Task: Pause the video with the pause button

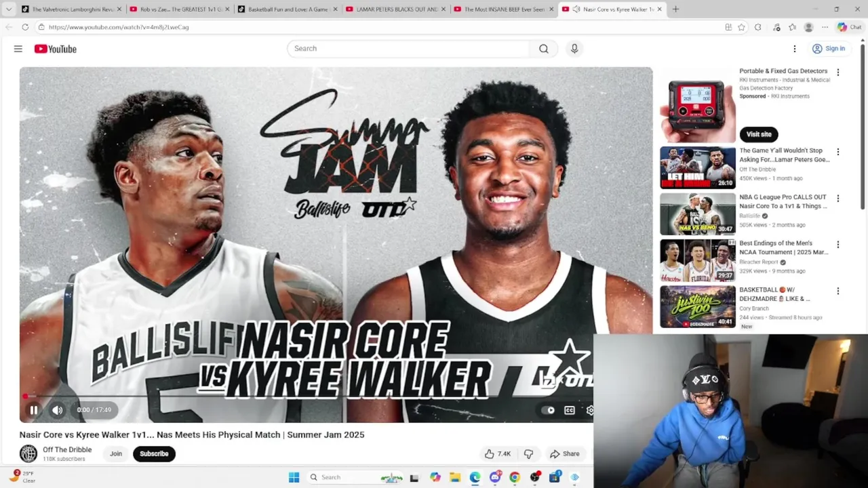Action: click(34, 410)
